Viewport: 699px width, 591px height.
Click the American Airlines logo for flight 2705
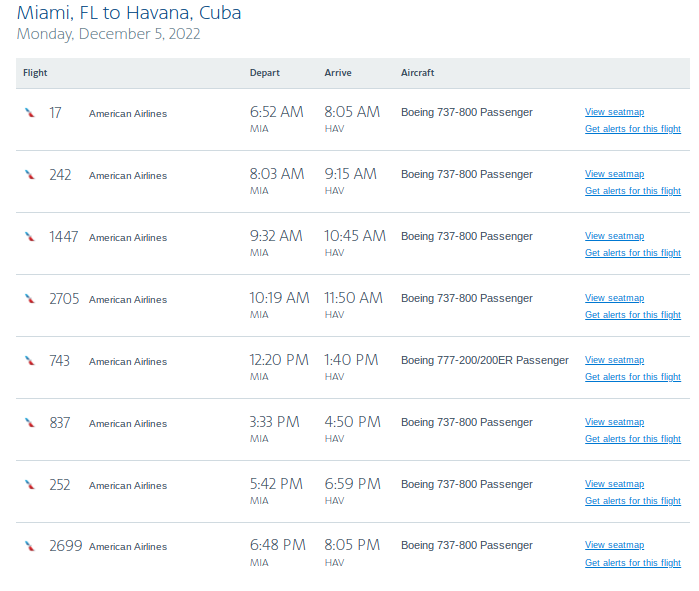pos(30,299)
